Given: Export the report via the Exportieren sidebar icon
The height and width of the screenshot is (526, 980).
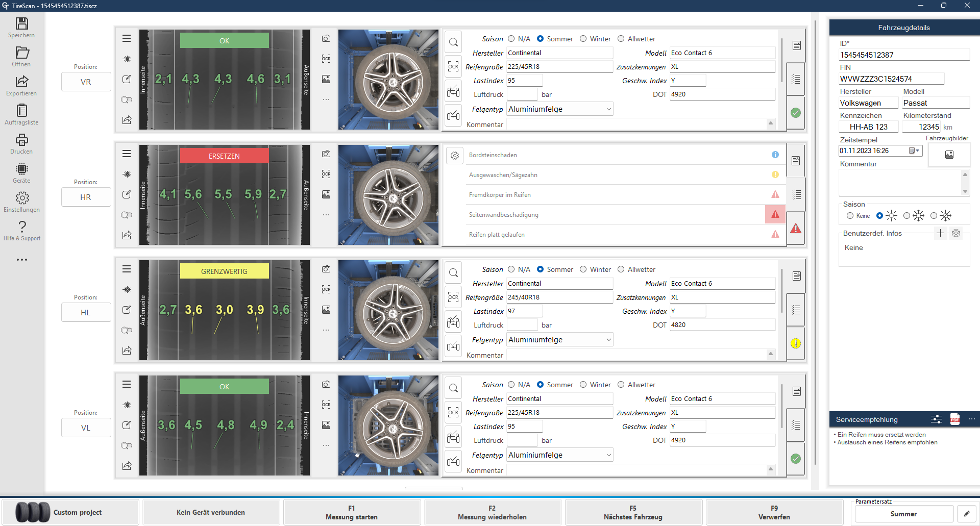Looking at the screenshot, I should [21, 85].
